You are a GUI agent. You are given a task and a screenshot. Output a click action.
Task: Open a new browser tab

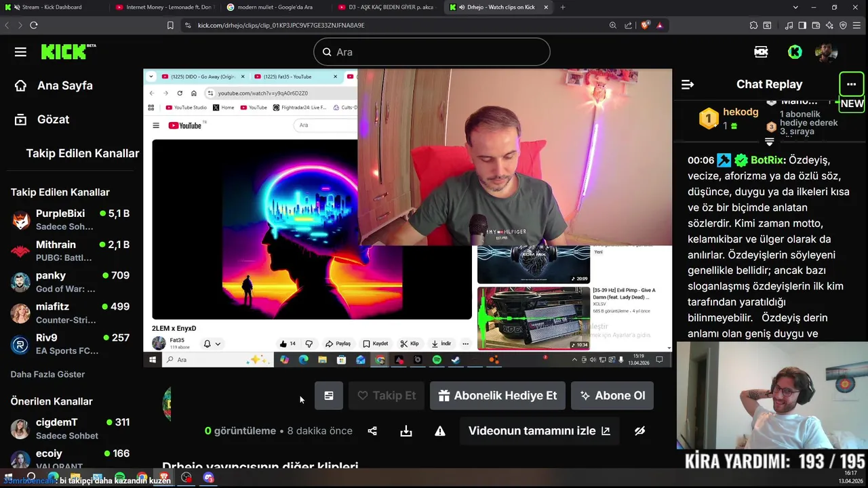[x=563, y=7]
